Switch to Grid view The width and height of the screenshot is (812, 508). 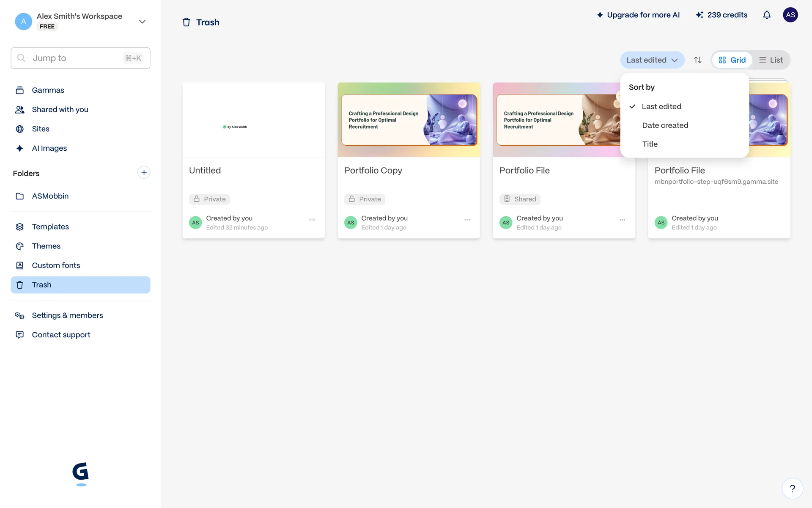click(732, 60)
